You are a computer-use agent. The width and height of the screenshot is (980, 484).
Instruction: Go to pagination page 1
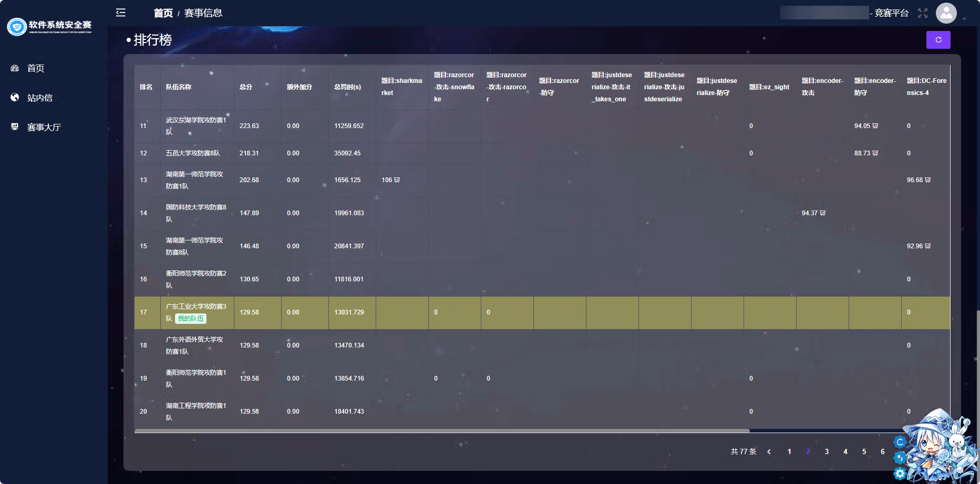click(x=789, y=451)
